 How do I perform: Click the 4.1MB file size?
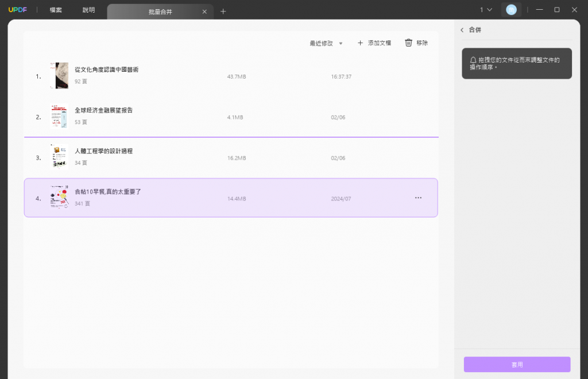[x=235, y=117]
